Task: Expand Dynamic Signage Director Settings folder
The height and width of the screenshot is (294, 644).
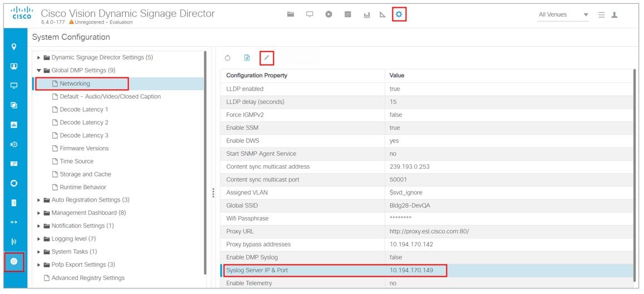Action: pos(39,57)
